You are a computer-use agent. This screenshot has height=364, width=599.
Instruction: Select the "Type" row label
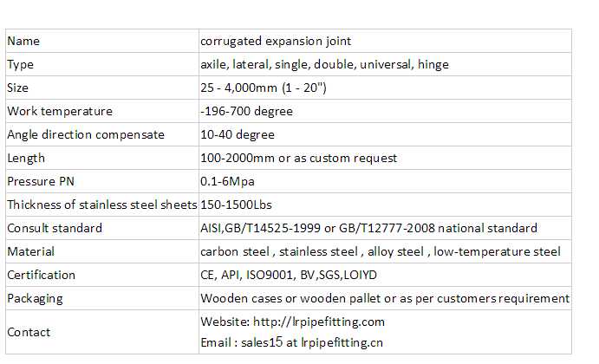point(21,65)
